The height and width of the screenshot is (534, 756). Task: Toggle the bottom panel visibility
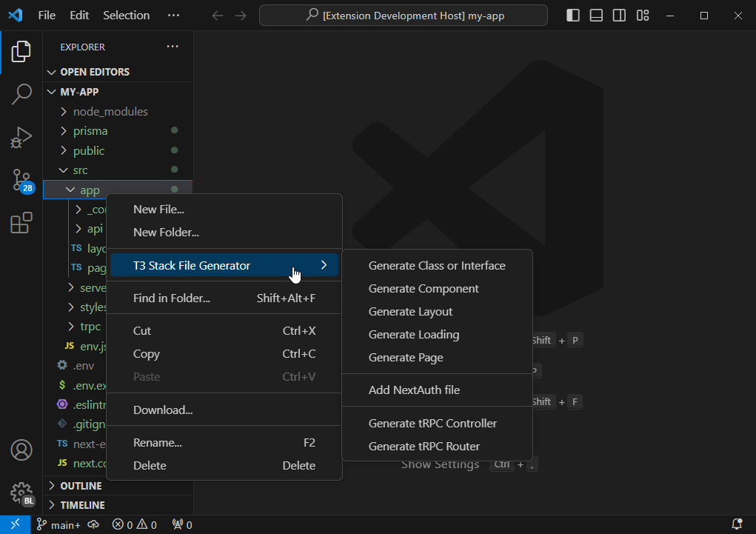pos(595,15)
